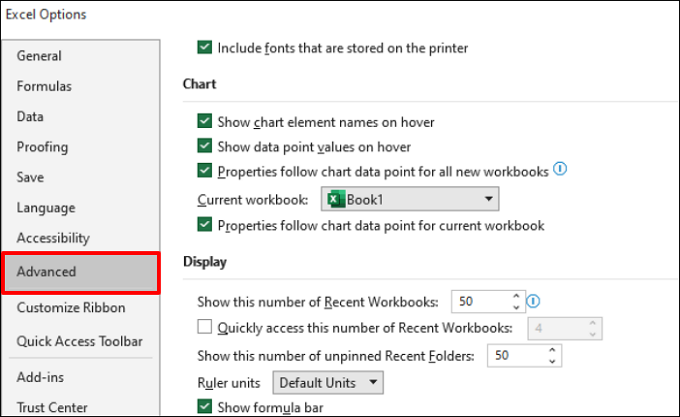Click the Excel icon in Current workbook box
This screenshot has height=417, width=680.
334,200
